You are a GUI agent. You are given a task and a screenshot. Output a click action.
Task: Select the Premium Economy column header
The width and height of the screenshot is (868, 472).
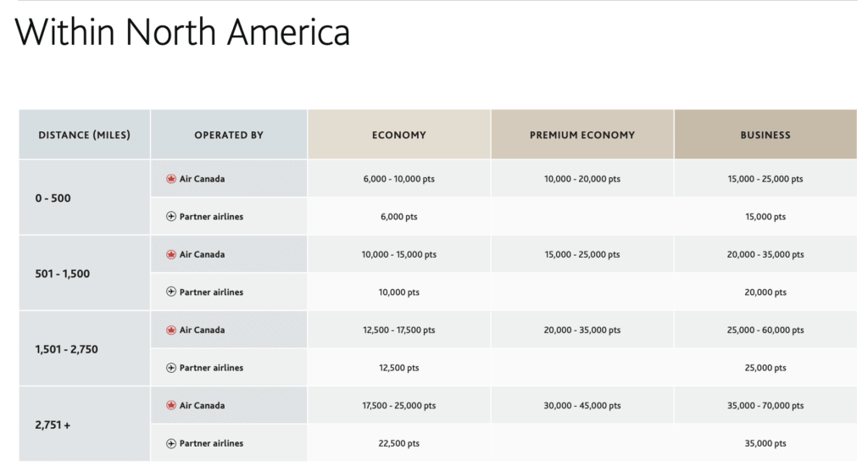582,135
